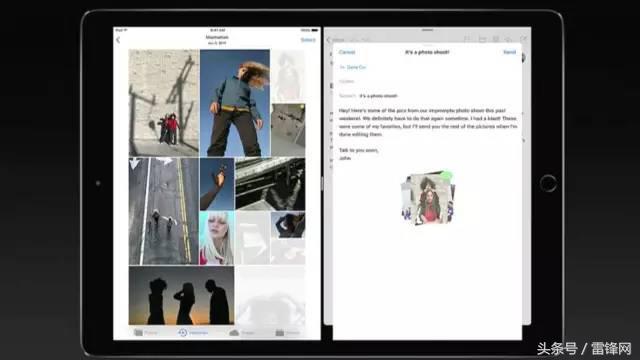640x360 pixels.
Task: Open the road with yellow line photo
Action: coord(164,211)
